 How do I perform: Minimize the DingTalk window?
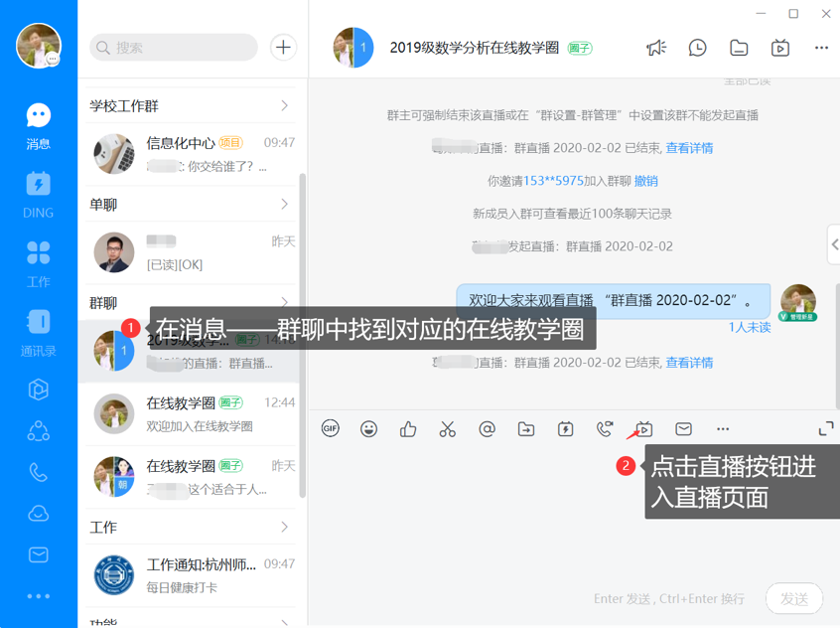pyautogui.click(x=761, y=13)
